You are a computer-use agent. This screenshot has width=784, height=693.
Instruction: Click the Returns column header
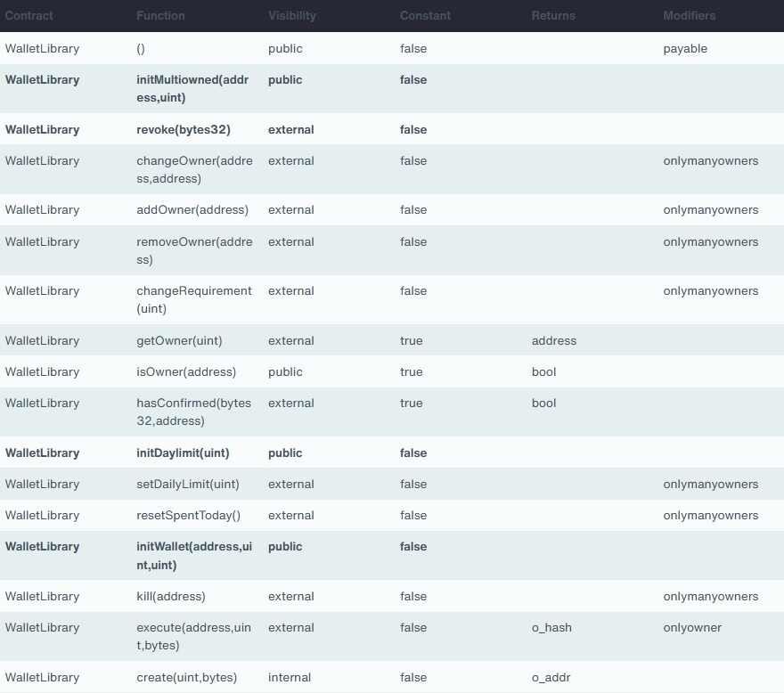tap(554, 15)
